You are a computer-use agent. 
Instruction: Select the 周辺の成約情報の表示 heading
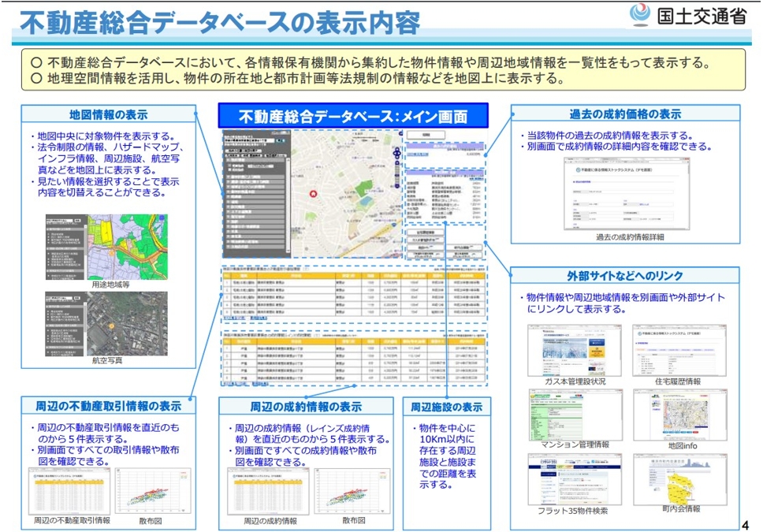306,407
